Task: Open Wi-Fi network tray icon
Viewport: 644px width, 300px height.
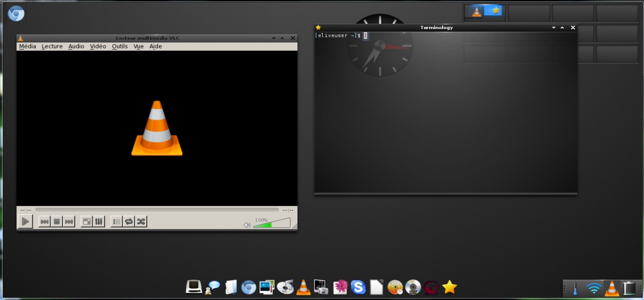Action: [594, 288]
